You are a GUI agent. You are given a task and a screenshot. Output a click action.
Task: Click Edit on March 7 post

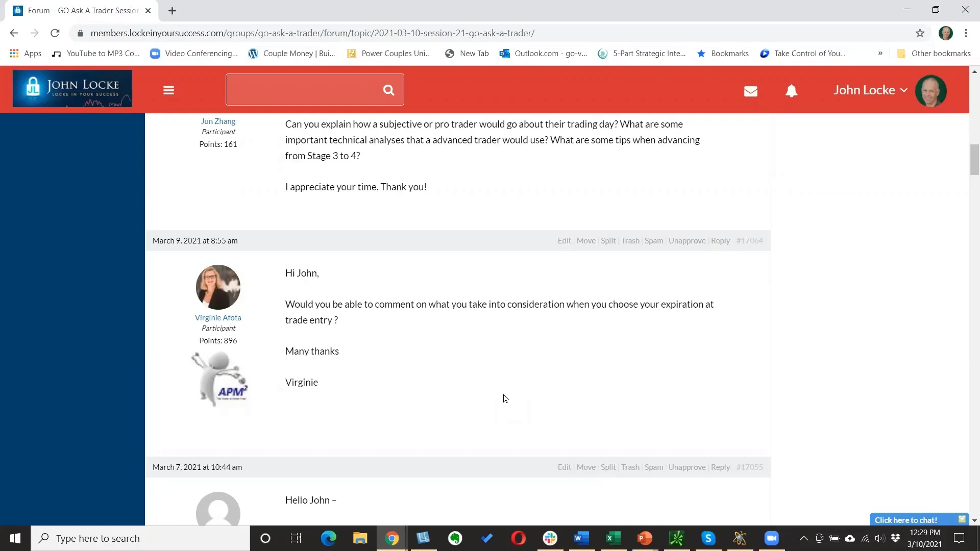coord(564,467)
